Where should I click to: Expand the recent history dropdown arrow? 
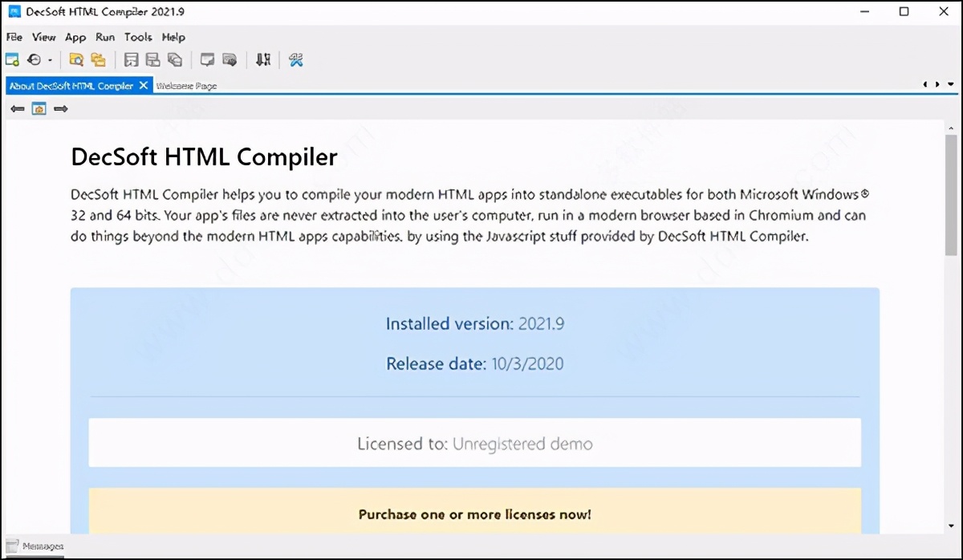[x=50, y=60]
